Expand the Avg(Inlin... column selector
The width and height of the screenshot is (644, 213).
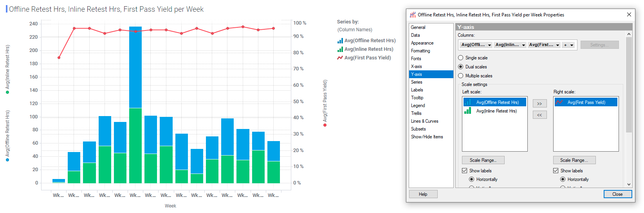[x=510, y=45]
